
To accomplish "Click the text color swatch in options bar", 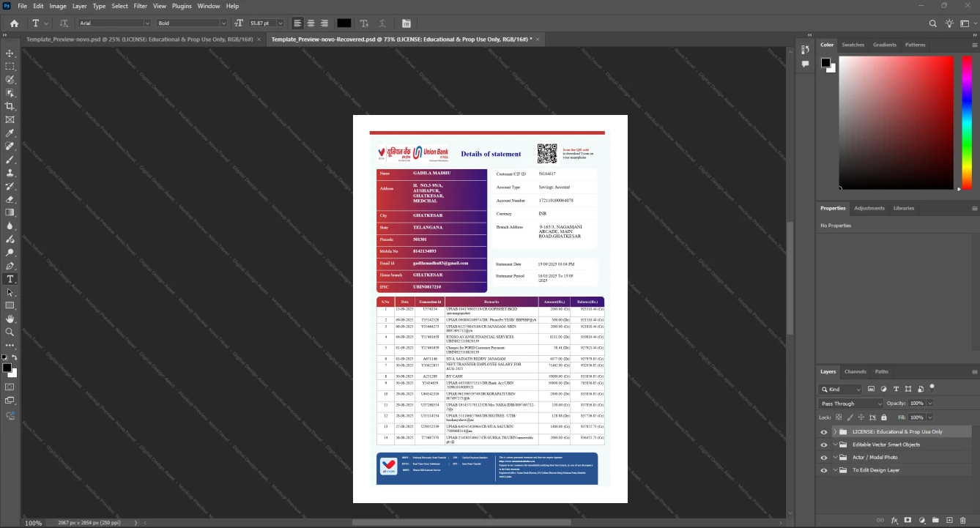I will pos(344,23).
